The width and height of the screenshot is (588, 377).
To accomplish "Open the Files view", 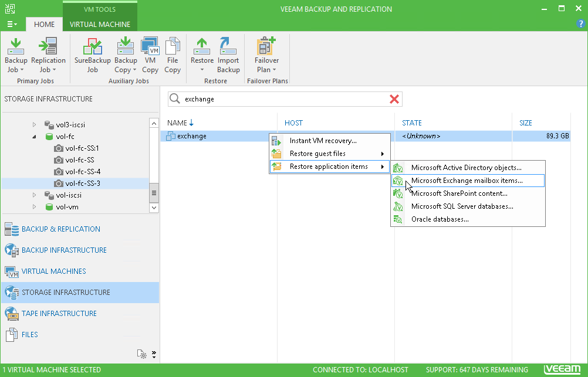I will (x=80, y=334).
